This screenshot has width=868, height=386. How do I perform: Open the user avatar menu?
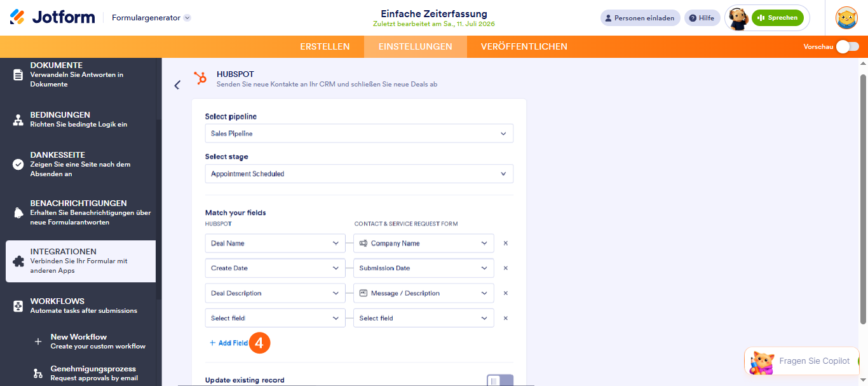coord(846,18)
